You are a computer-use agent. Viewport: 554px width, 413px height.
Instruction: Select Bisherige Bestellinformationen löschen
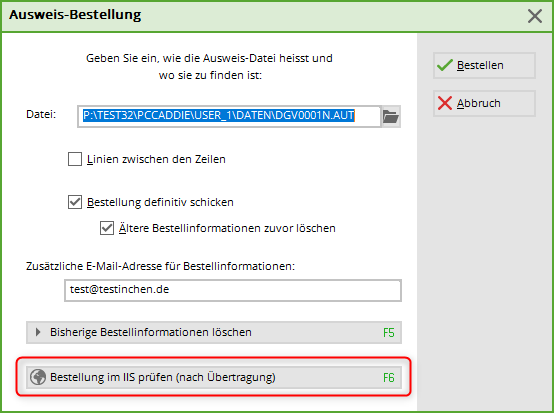pyautogui.click(x=214, y=332)
